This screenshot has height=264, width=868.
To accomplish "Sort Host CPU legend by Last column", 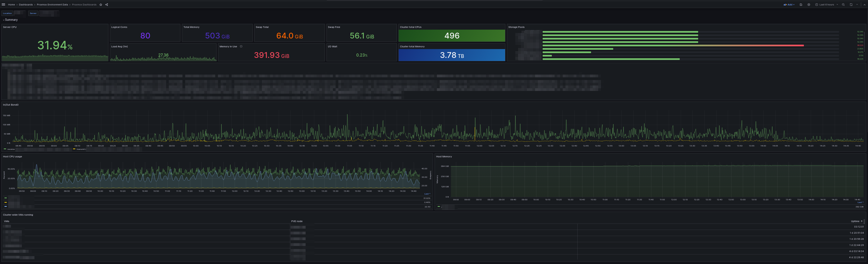I will (427, 194).
